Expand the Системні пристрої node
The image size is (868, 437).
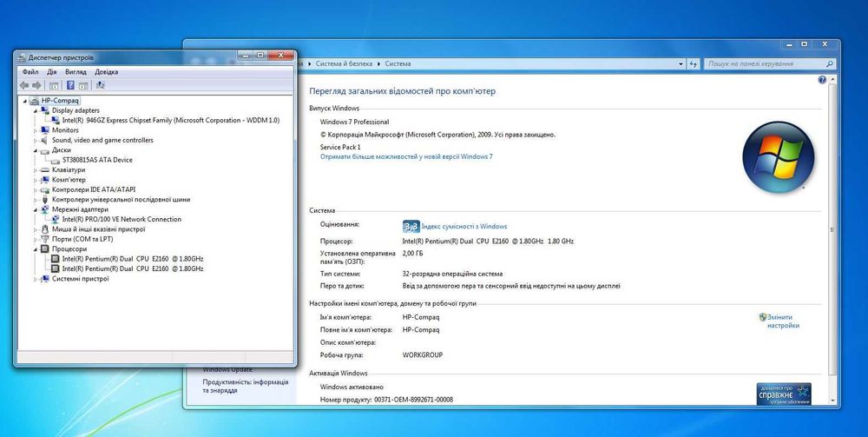pos(36,279)
